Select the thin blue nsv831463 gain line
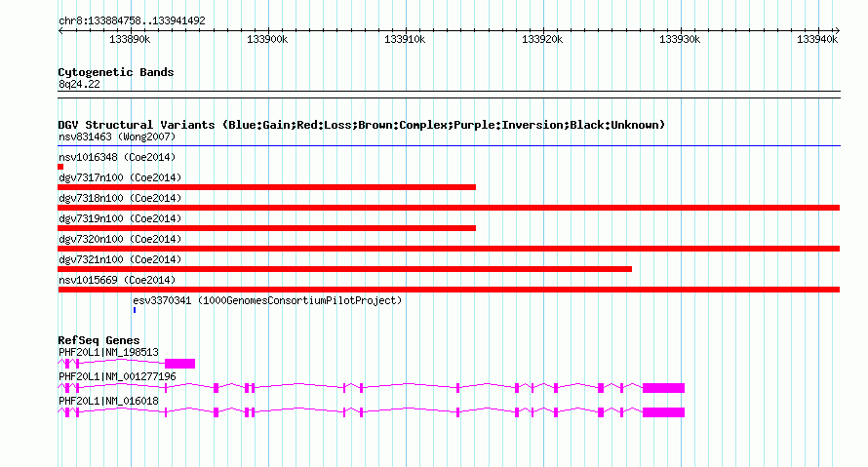Viewport: 868px width, 467px height. click(x=449, y=146)
